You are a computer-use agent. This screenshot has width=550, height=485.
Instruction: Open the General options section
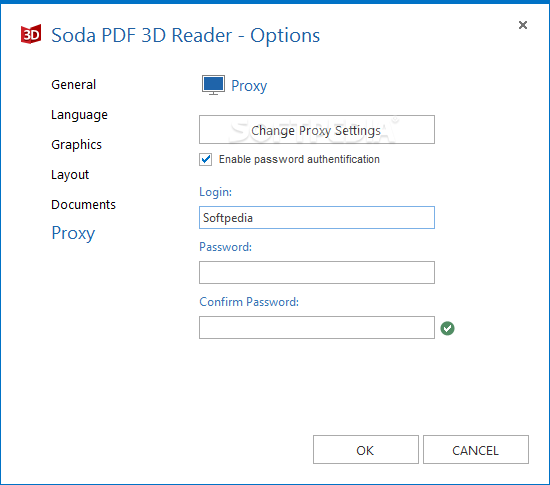pos(73,85)
